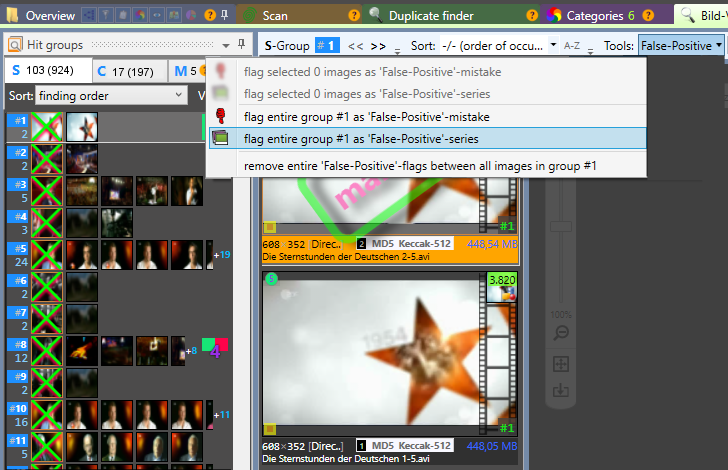Select the flame thumbnail in group #8
The image size is (728, 470).
(x=82, y=351)
